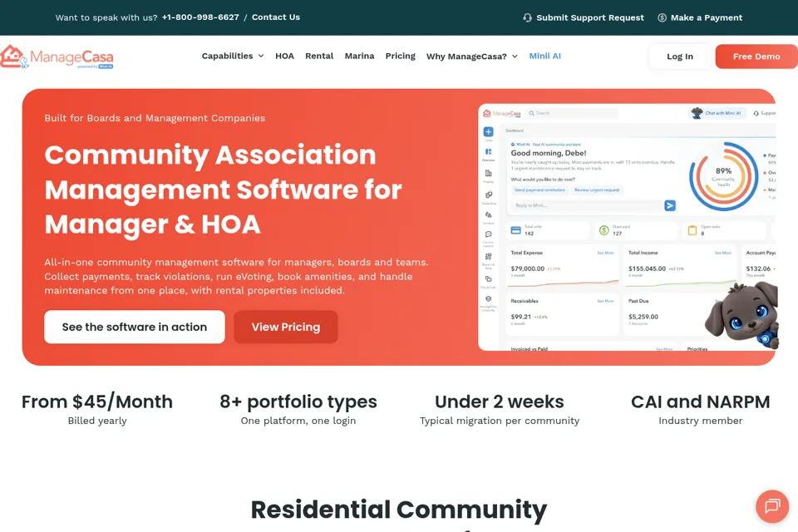Click the Residential Community heading
Image resolution: width=798 pixels, height=532 pixels.
click(399, 510)
